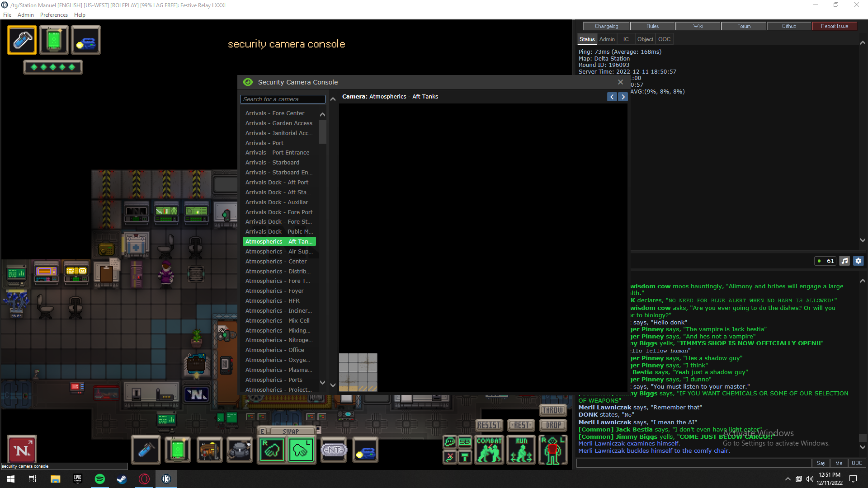Open the green PDA in the top-left hotbar
This screenshot has width=868, height=488.
(54, 40)
